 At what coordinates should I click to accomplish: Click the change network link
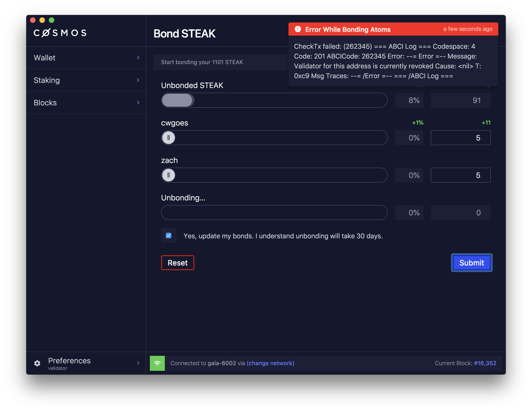pyautogui.click(x=270, y=363)
